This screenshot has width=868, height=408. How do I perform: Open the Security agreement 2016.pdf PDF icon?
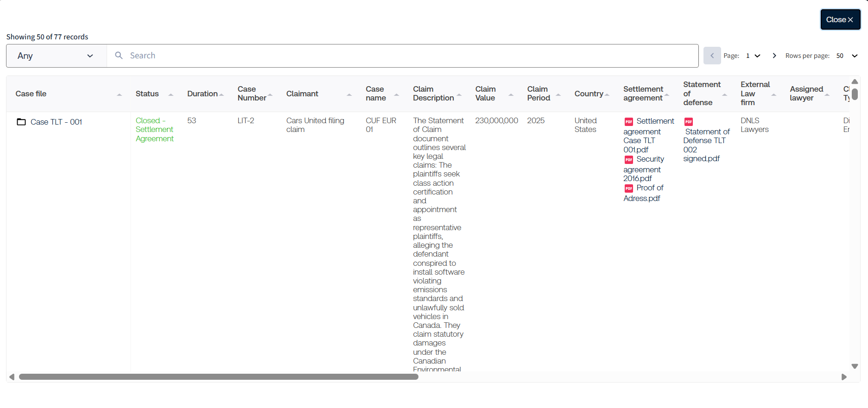coord(629,160)
